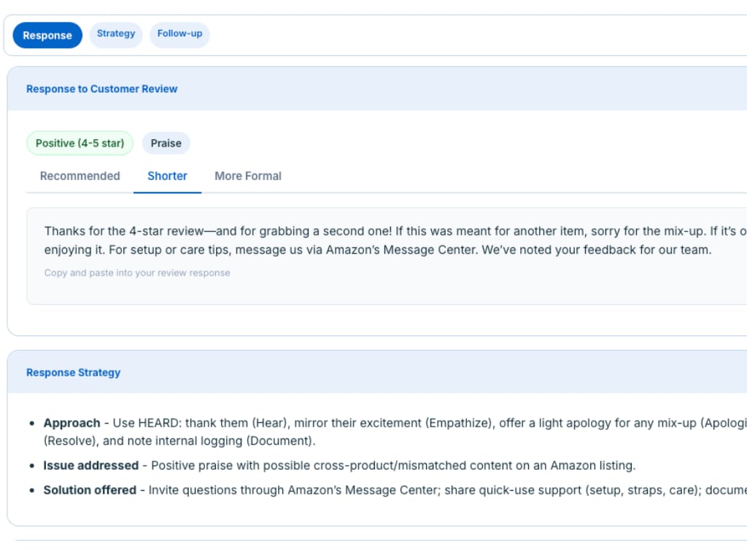Click the Response to Customer Review heading
The image size is (747, 560).
click(x=101, y=89)
